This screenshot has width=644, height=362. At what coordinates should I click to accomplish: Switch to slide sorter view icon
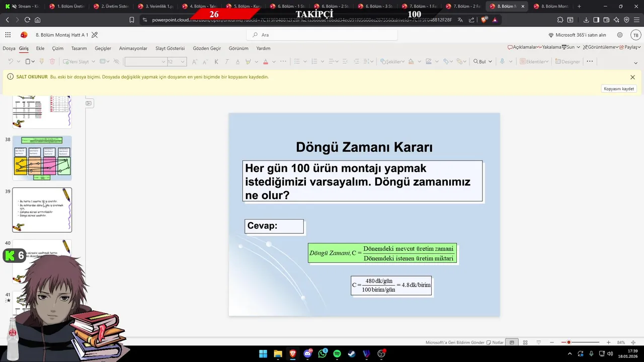(x=525, y=342)
